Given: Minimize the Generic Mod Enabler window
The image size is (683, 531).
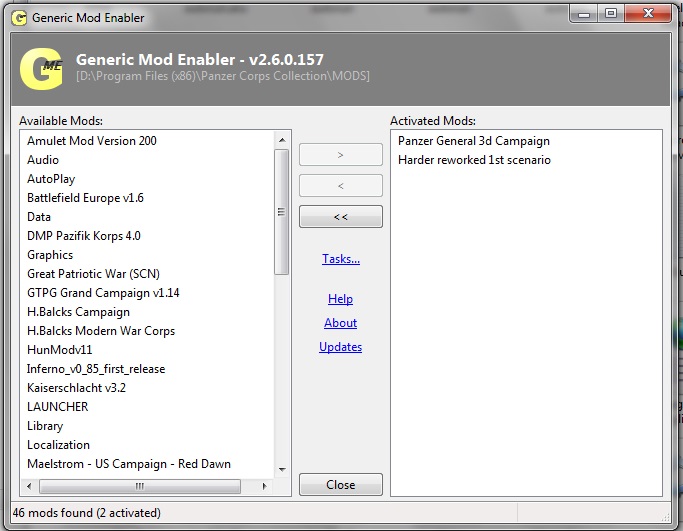Looking at the screenshot, I should pyautogui.click(x=584, y=14).
